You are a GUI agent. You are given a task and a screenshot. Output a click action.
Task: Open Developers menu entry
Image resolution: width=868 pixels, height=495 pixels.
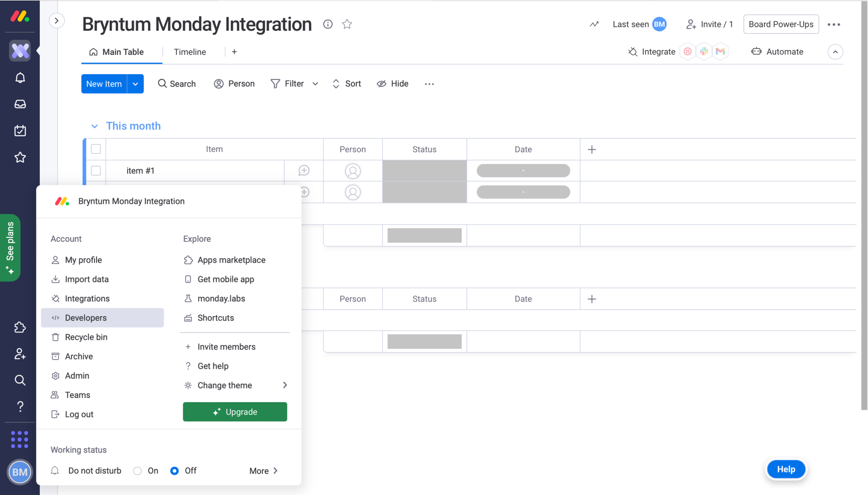(x=102, y=318)
